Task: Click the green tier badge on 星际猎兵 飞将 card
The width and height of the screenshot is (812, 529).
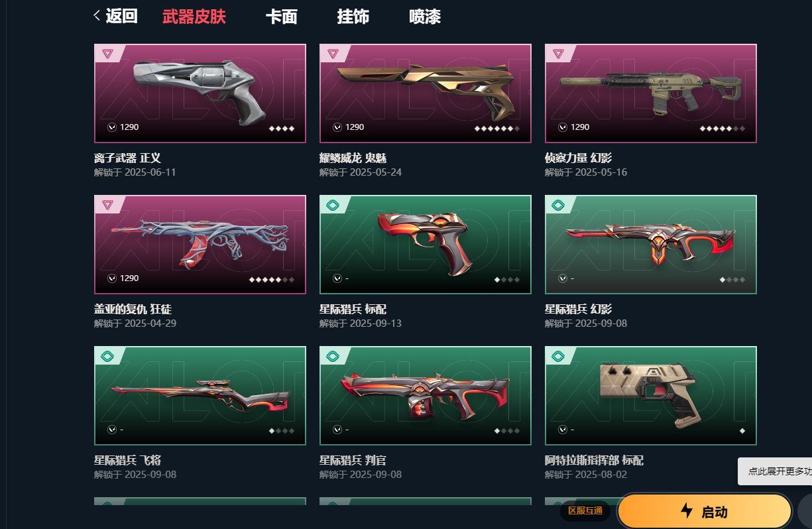Action: point(108,356)
